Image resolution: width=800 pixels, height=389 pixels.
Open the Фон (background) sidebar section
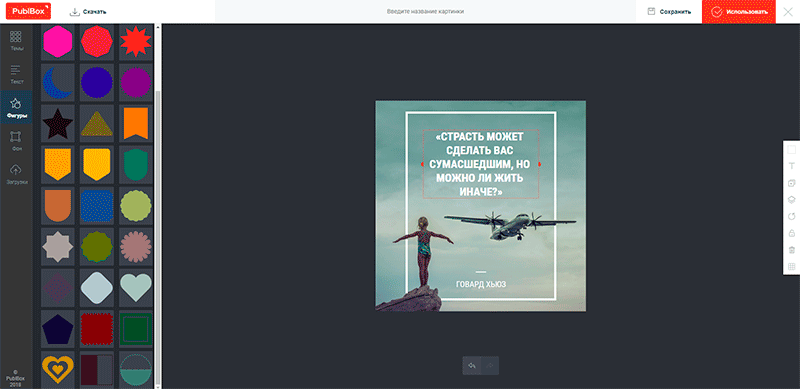(17, 140)
